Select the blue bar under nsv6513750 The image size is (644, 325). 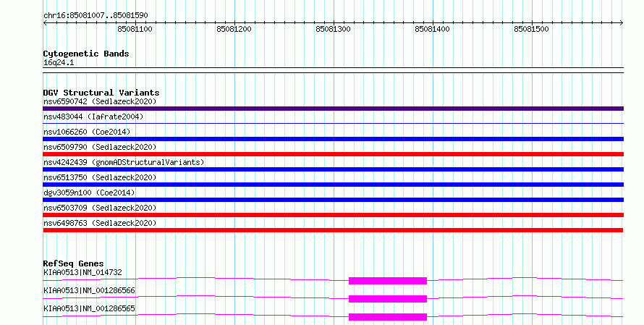coord(333,185)
